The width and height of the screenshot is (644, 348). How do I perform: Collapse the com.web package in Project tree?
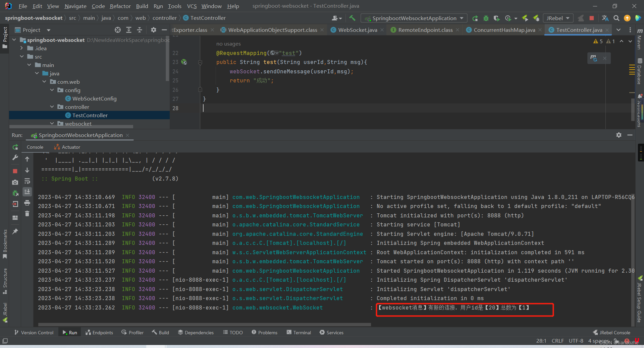[44, 82]
